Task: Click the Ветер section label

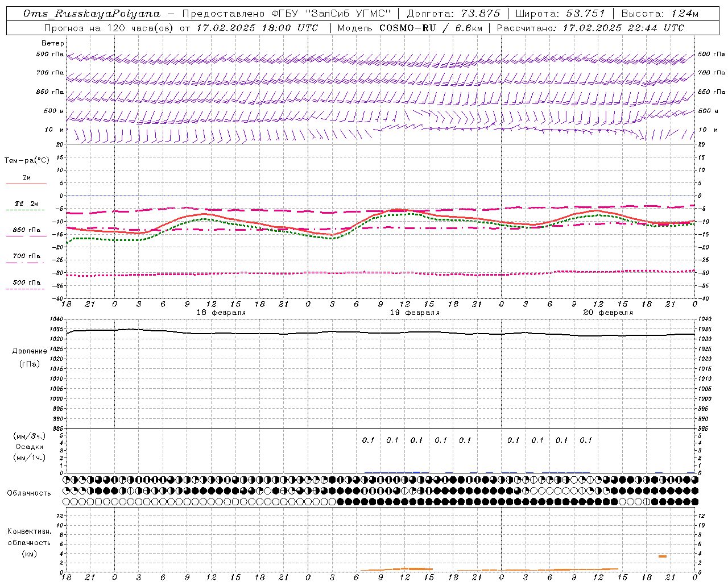Action: tap(53, 43)
